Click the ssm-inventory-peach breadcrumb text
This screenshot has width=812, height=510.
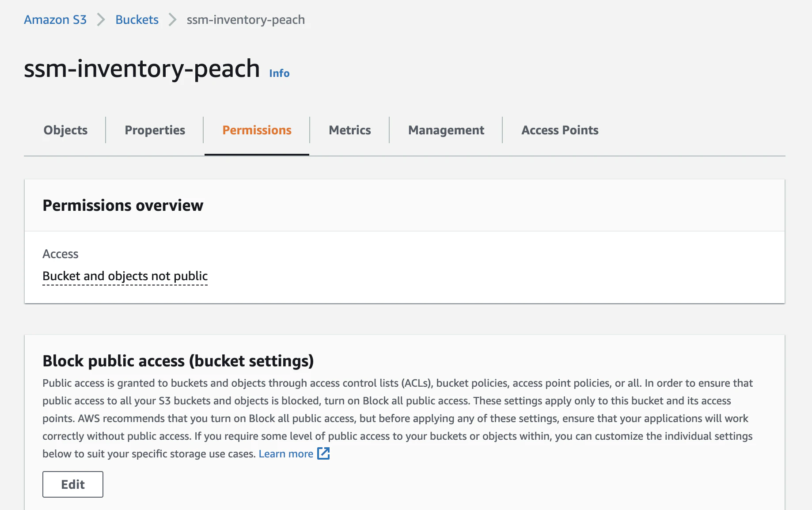point(246,19)
